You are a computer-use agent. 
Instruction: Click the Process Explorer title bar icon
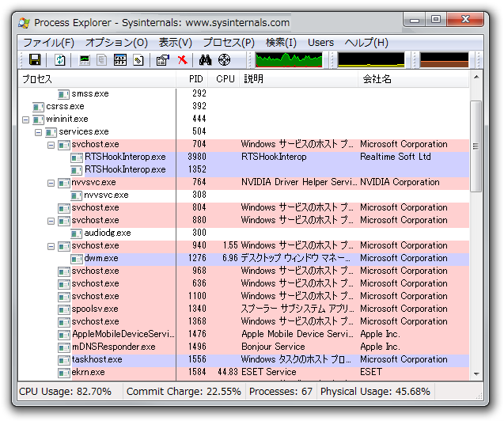point(24,23)
